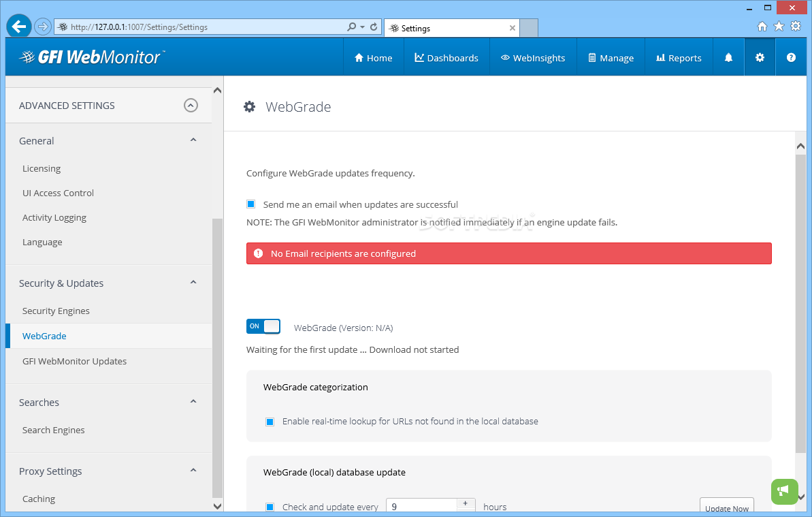Open browser tools gear icon

[x=796, y=27]
